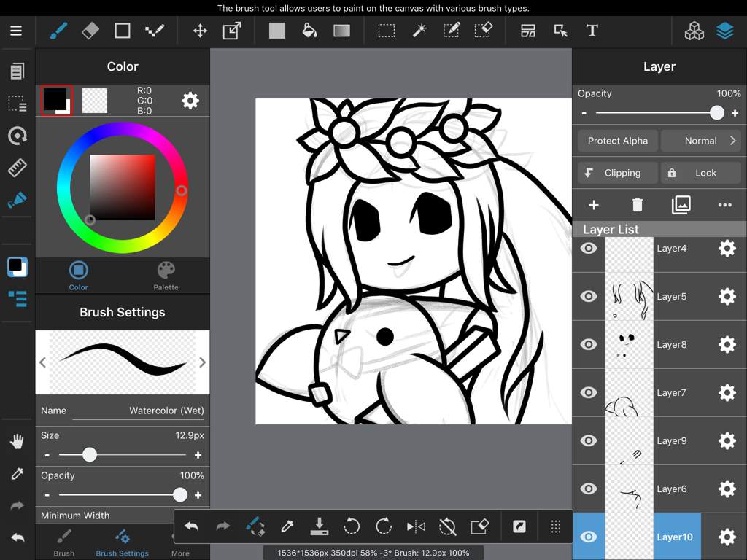Viewport: 747px width, 560px height.
Task: Select the Text tool
Action: (x=592, y=31)
